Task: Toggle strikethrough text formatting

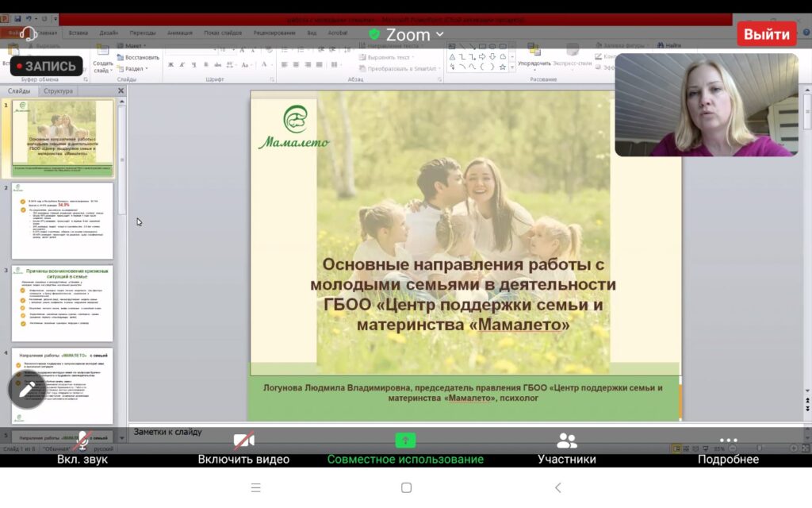Action: (x=217, y=65)
